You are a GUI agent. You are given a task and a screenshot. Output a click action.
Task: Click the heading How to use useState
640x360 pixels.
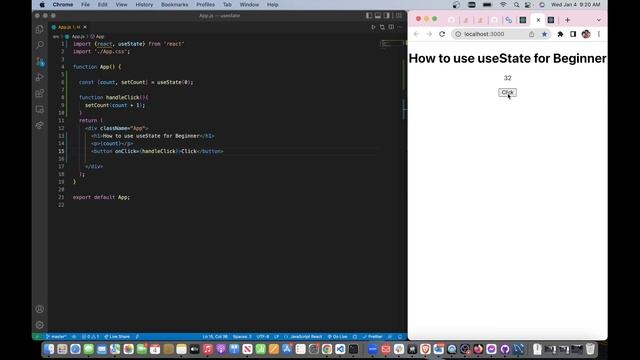pyautogui.click(x=507, y=58)
